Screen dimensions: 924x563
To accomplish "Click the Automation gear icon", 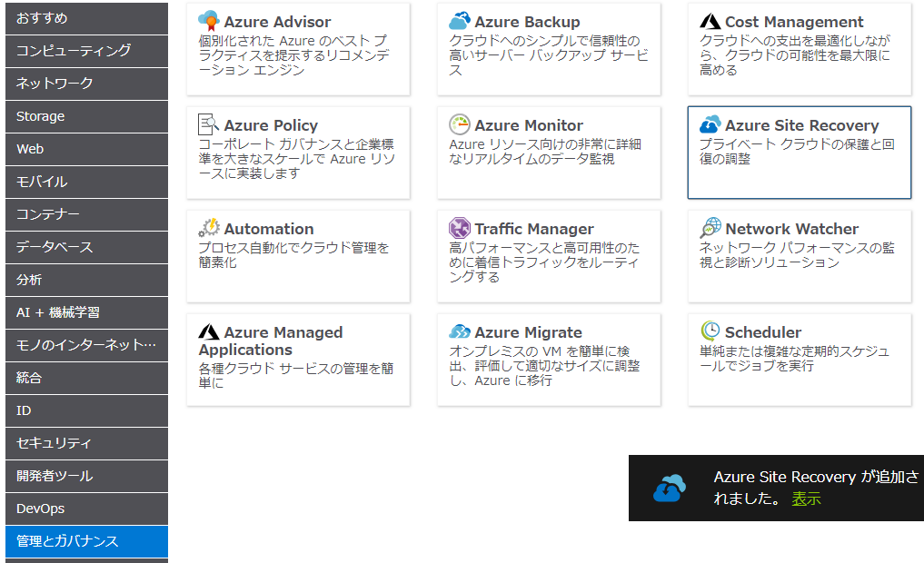I will 209,228.
